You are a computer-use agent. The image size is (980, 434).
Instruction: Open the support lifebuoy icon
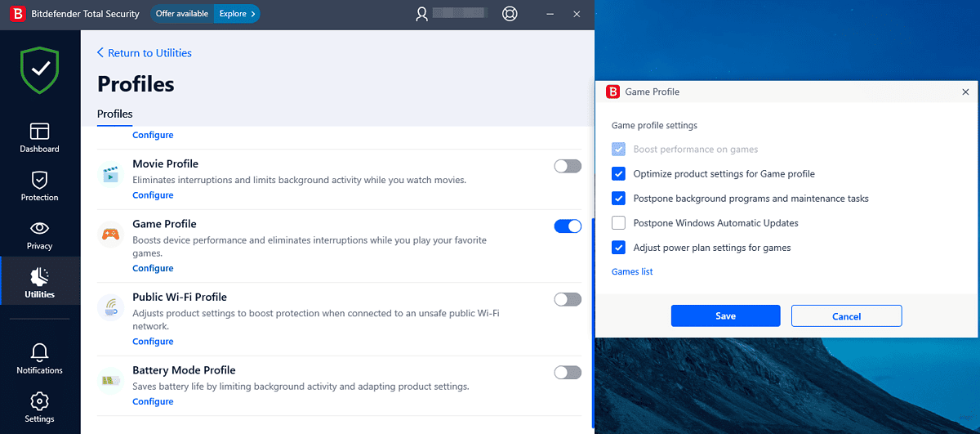pyautogui.click(x=510, y=14)
